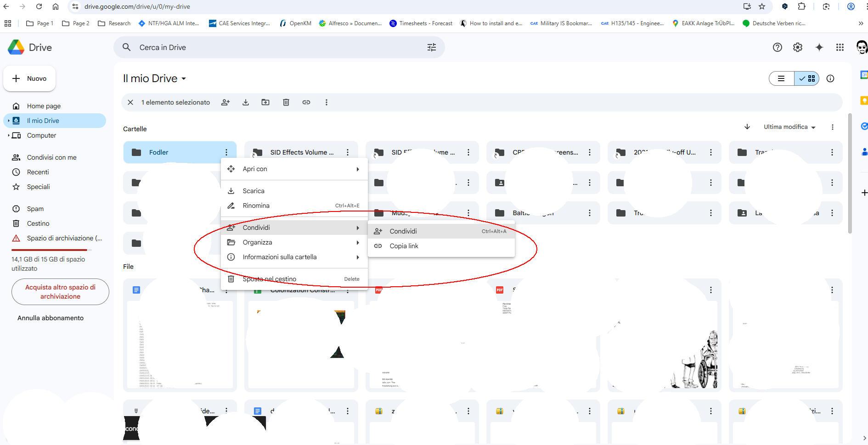Open the Gemini sparkle icon
Screen dimensions: 868x445
[819, 47]
